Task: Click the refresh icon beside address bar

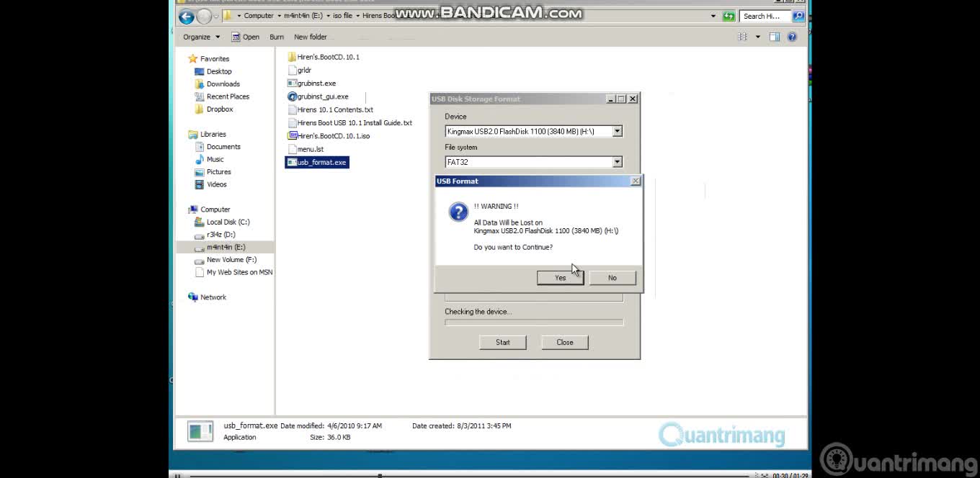Action: click(x=729, y=16)
